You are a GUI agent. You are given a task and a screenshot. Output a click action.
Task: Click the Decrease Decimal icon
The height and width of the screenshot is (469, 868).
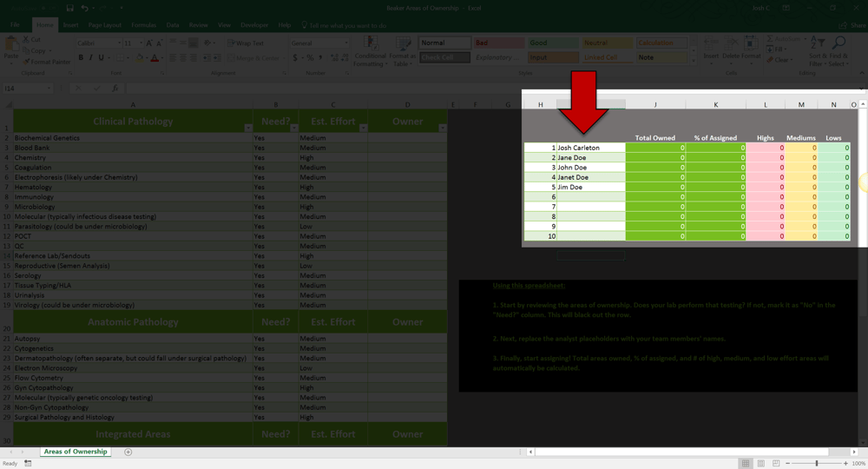344,57
